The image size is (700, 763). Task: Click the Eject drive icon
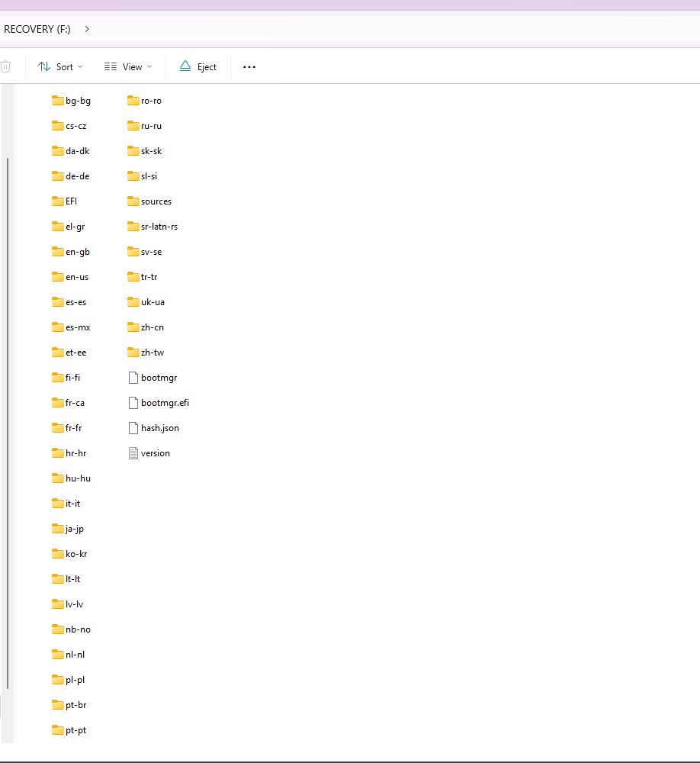tap(185, 66)
